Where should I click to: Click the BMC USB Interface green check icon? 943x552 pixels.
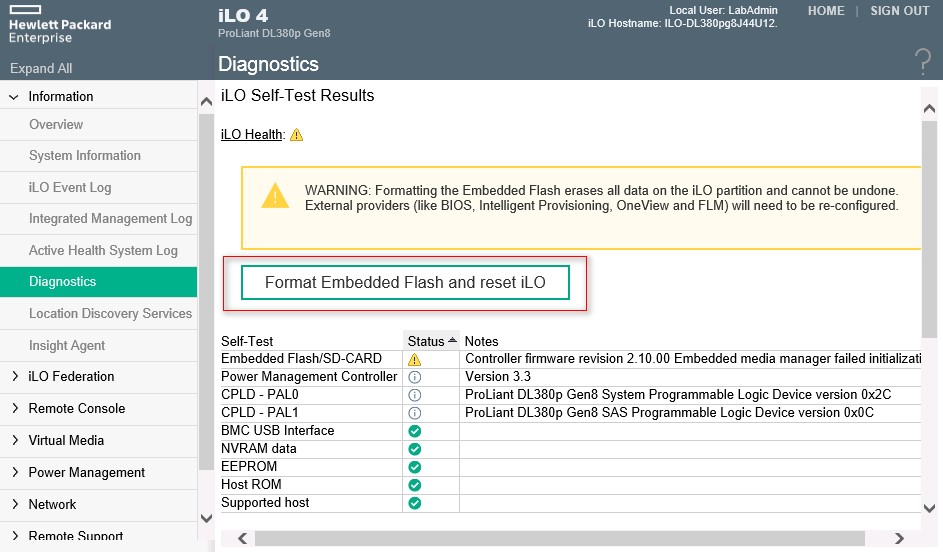[414, 431]
